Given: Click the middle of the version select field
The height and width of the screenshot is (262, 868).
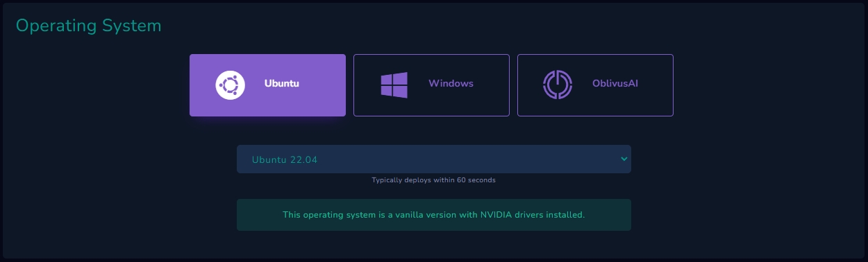Looking at the screenshot, I should click(x=433, y=159).
